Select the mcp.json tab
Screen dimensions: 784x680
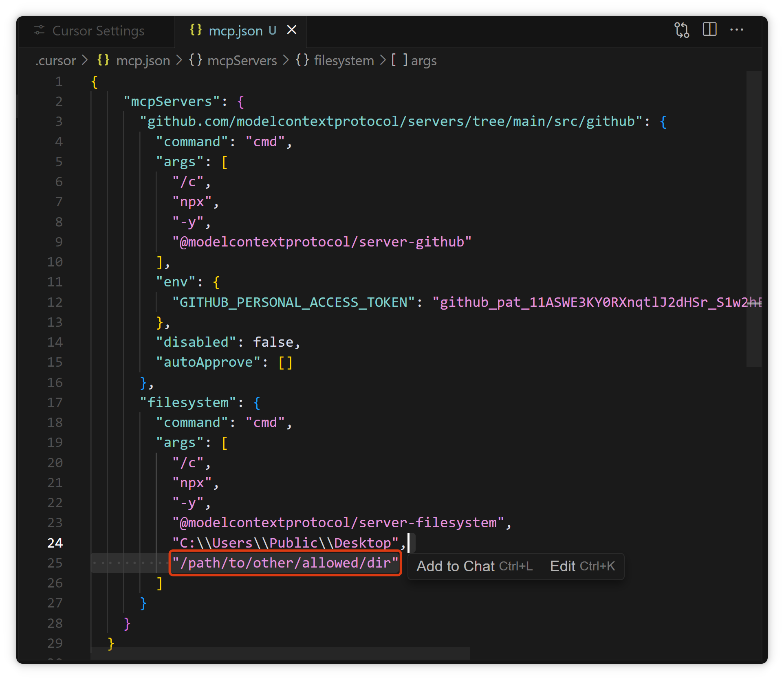[236, 31]
